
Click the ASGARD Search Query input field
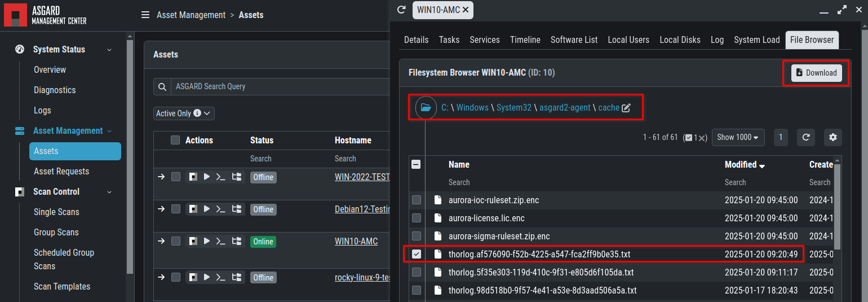(x=276, y=86)
